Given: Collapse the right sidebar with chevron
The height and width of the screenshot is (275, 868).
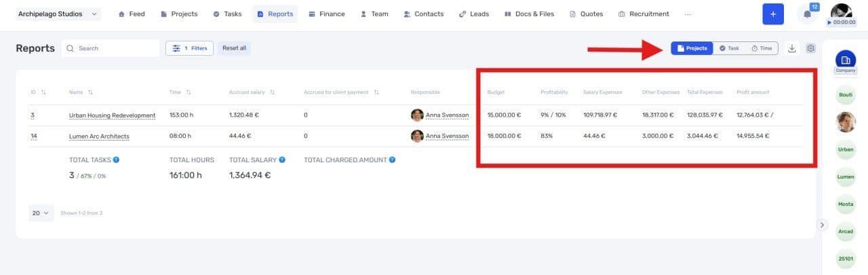Looking at the screenshot, I should pyautogui.click(x=823, y=225).
